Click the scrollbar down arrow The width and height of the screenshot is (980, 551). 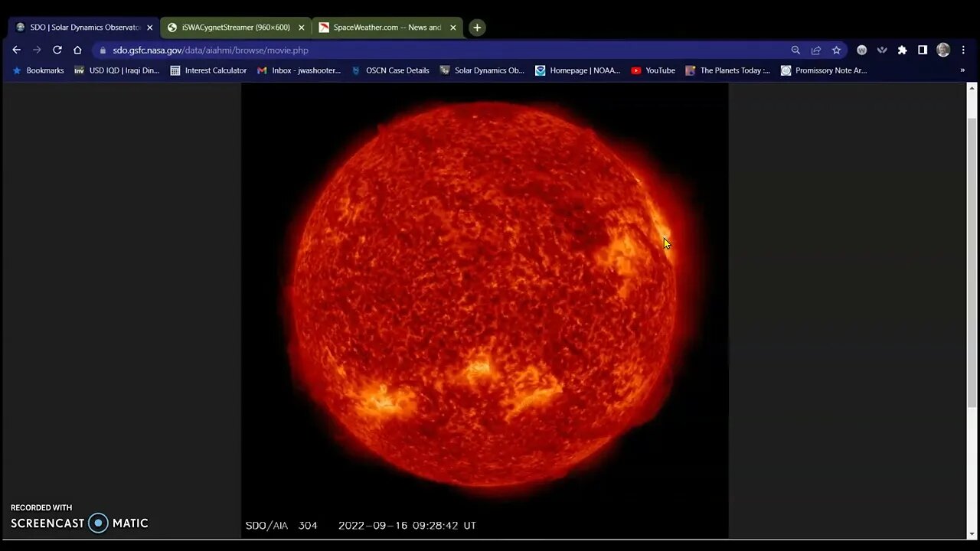click(x=972, y=535)
